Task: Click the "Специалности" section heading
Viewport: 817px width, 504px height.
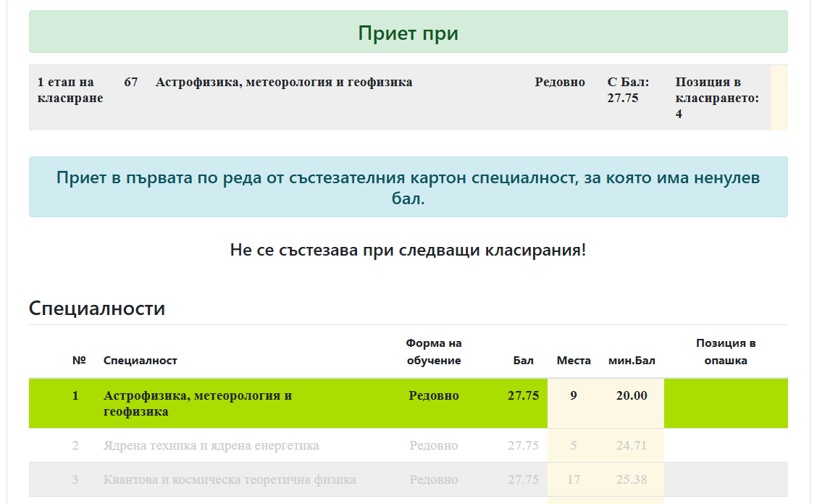Action: coord(97,308)
